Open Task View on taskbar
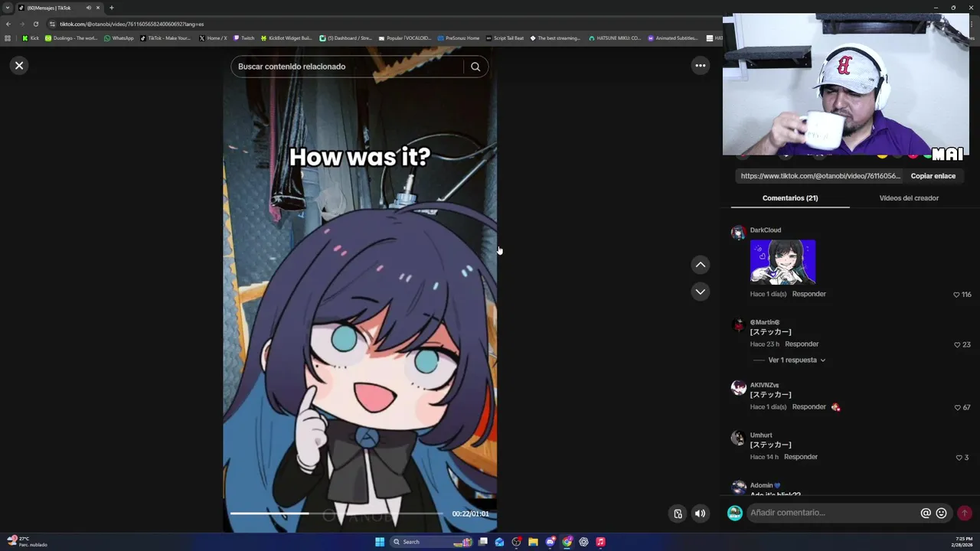The width and height of the screenshot is (980, 551). 483,542
